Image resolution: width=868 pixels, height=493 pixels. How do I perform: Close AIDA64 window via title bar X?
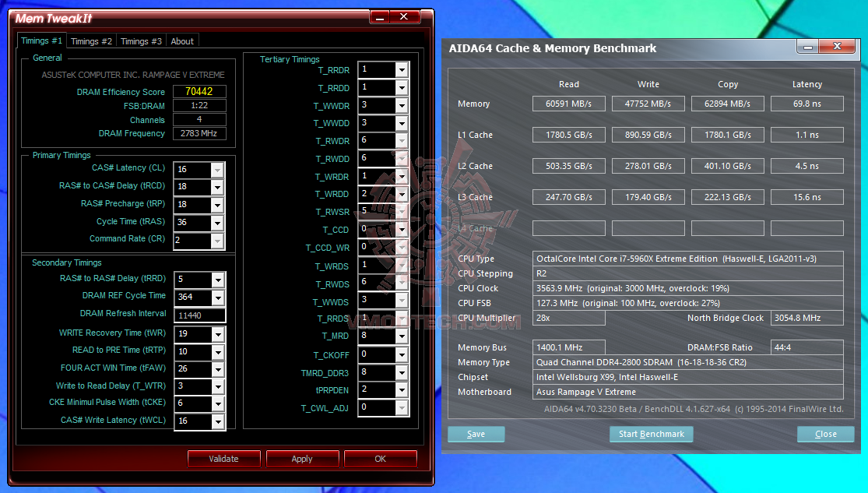point(838,47)
